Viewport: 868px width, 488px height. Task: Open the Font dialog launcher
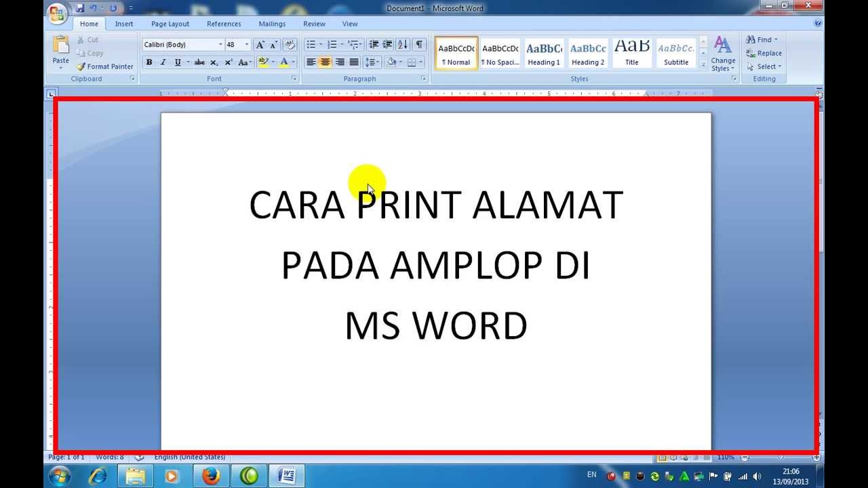(x=294, y=79)
